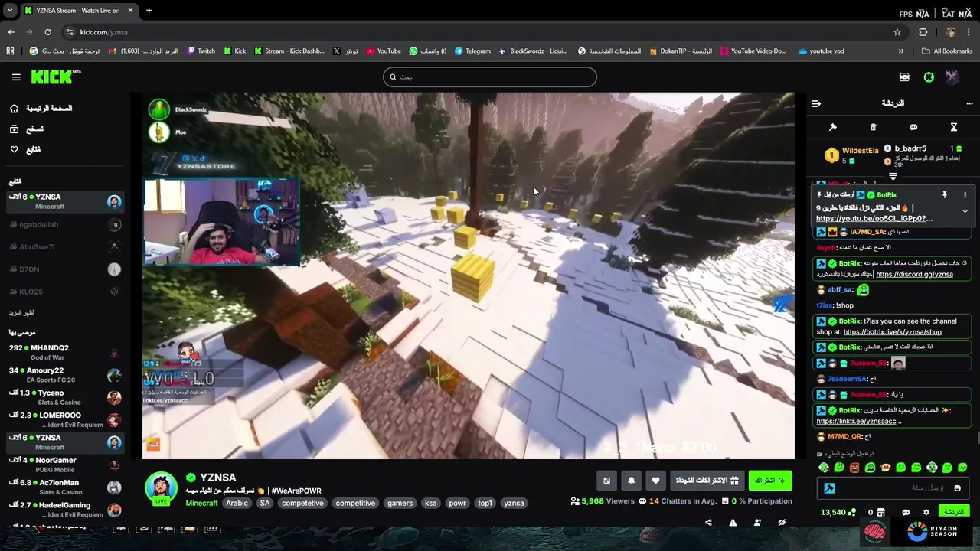Click Show more in the following list
This screenshot has width=980, height=551.
[21, 313]
